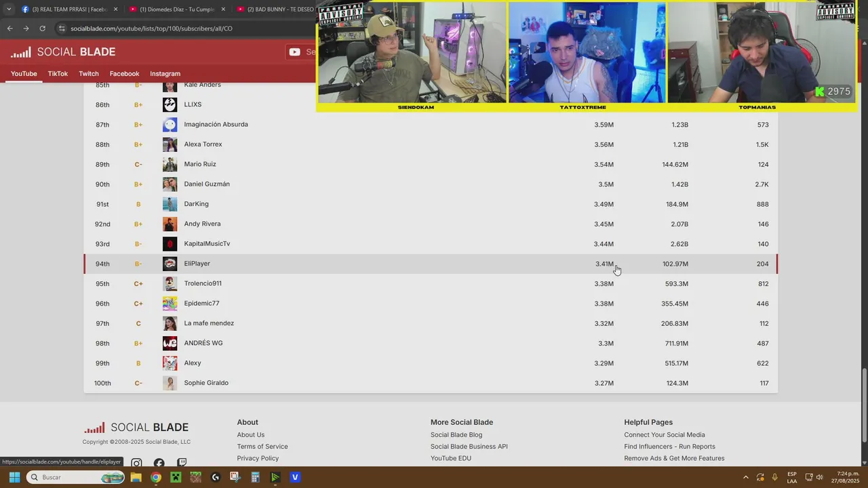
Task: Open DarKing channel link
Action: click(x=196, y=204)
